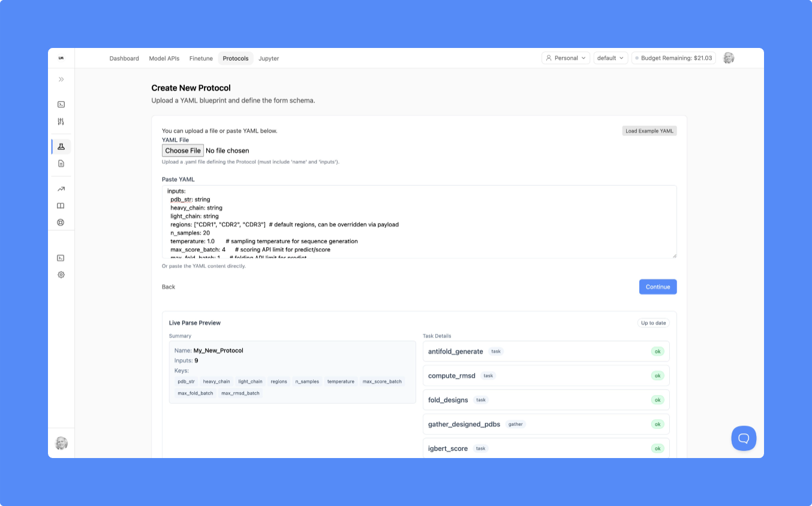Expand the sidebar with double chevron
Screen dimensions: 812x506
click(x=61, y=79)
